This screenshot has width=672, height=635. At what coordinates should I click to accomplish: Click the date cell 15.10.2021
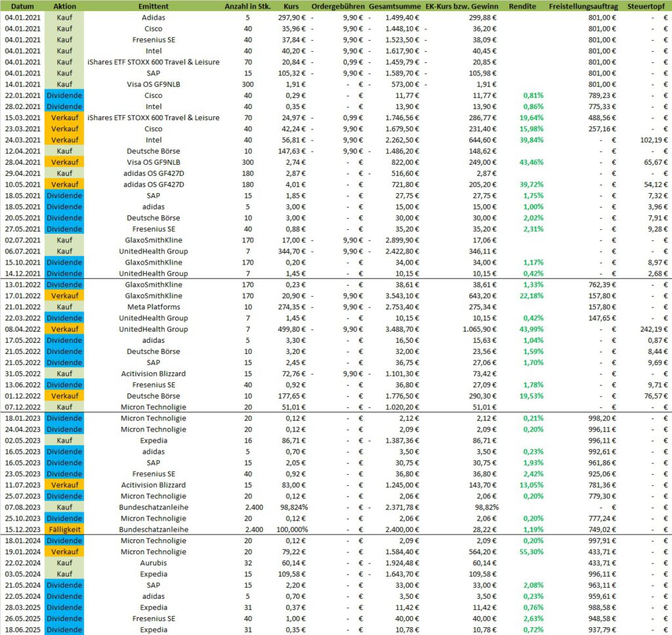pos(23,263)
